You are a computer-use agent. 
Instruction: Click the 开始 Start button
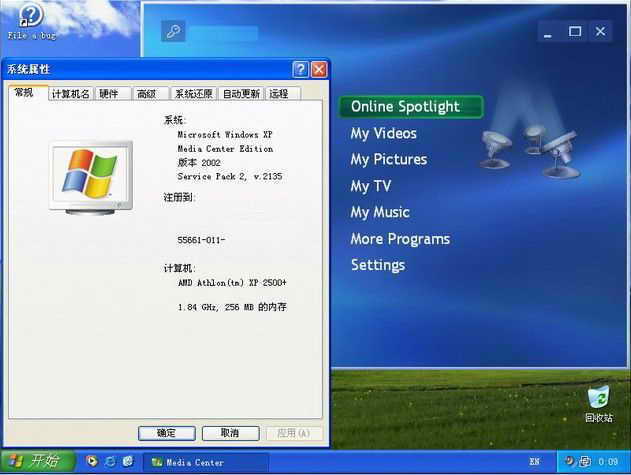(36, 461)
